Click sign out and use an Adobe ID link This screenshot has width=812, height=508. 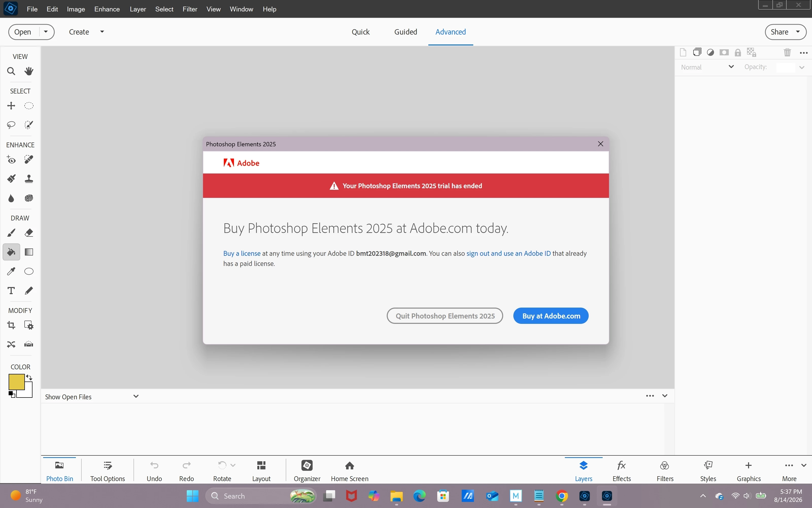509,253
